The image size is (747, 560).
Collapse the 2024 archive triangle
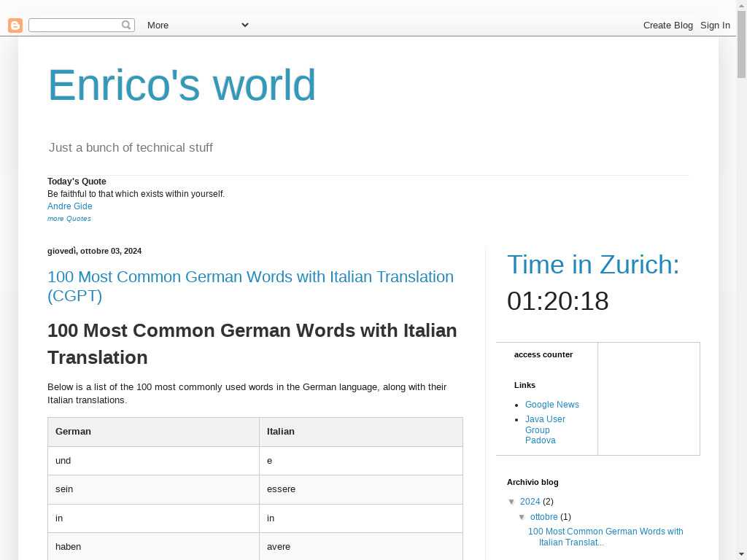click(x=512, y=502)
